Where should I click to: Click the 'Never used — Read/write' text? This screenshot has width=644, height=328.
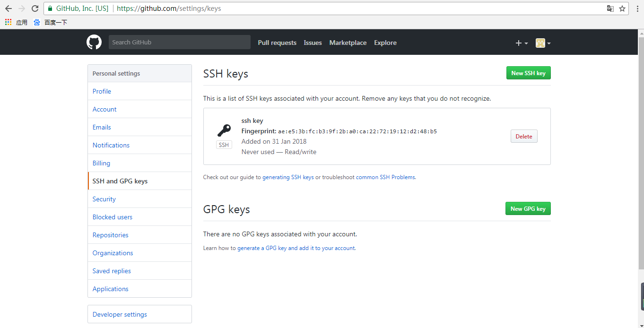click(x=278, y=152)
